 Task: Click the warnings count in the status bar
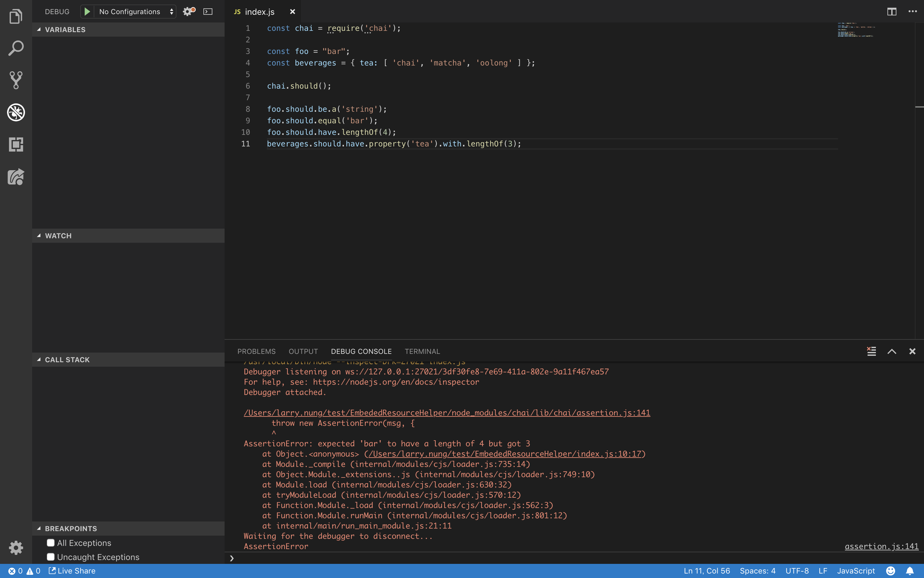33,571
